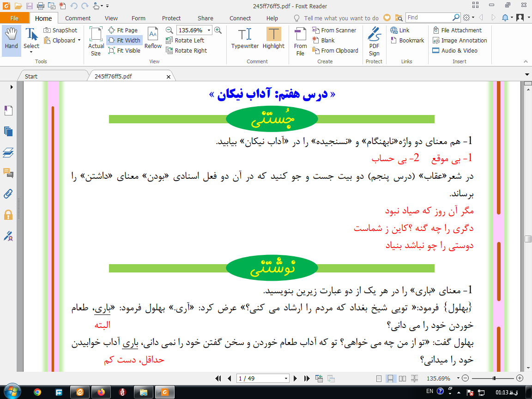Open the security lock panel in sidebar
532x399 pixels.
coord(8,215)
